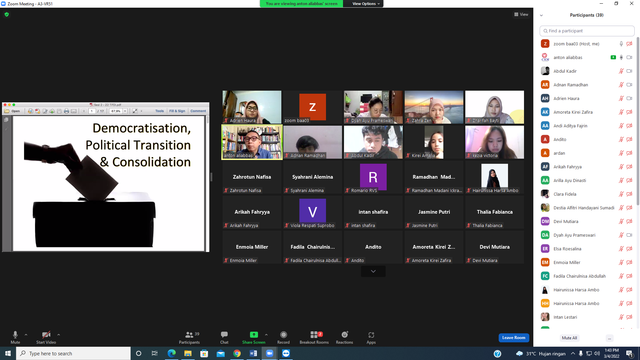
Task: Expand Share Screen options arrow
Action: [266, 335]
